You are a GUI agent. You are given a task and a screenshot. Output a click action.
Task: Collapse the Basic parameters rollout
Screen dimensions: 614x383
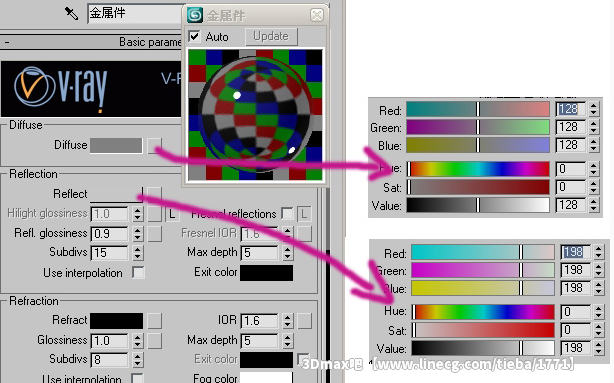coord(7,42)
